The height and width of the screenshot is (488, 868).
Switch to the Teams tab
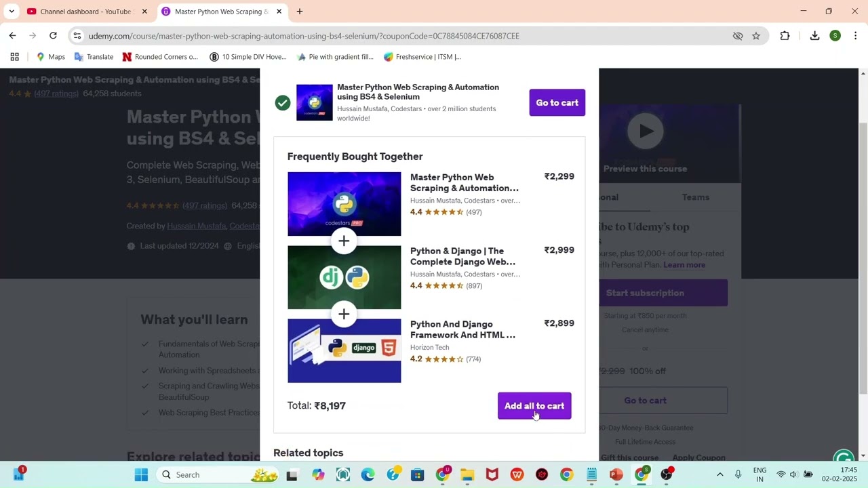696,197
